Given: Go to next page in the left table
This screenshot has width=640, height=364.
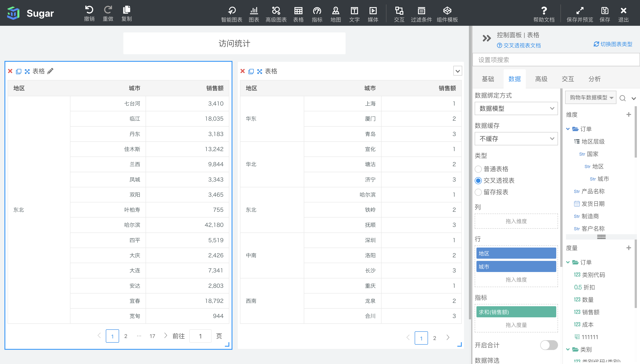Looking at the screenshot, I should pyautogui.click(x=166, y=336).
